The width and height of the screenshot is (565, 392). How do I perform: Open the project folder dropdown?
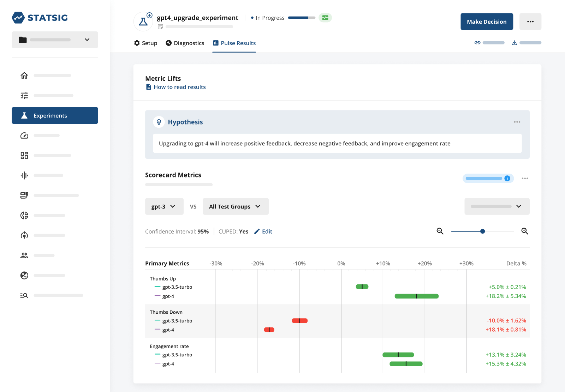(55, 40)
